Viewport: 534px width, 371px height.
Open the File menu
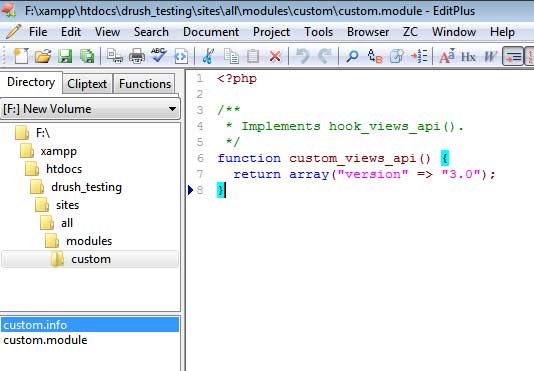(38, 32)
